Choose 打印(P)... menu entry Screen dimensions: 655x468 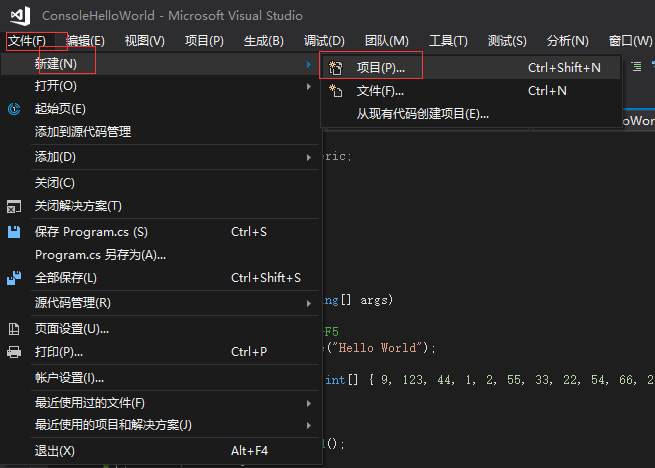coord(161,352)
